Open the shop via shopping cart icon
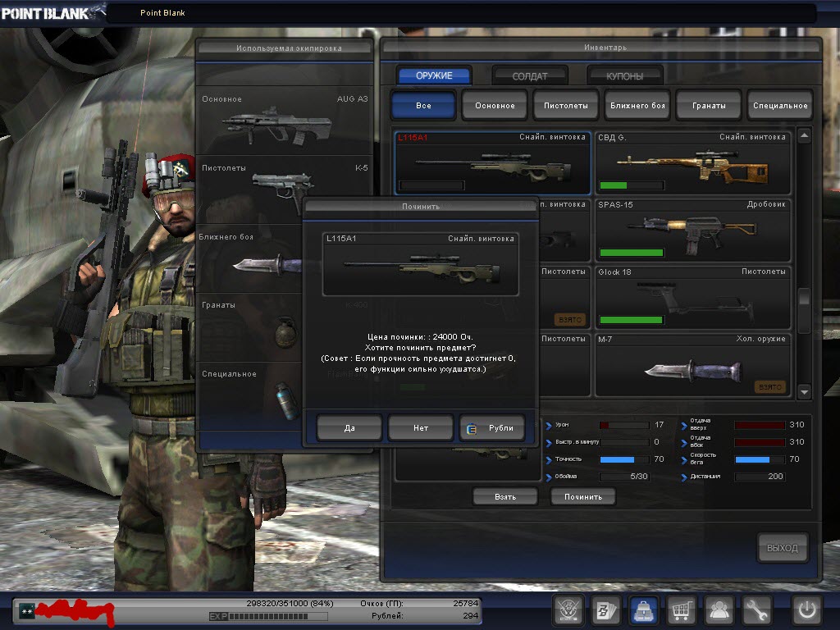This screenshot has height=630, width=840. click(x=682, y=610)
